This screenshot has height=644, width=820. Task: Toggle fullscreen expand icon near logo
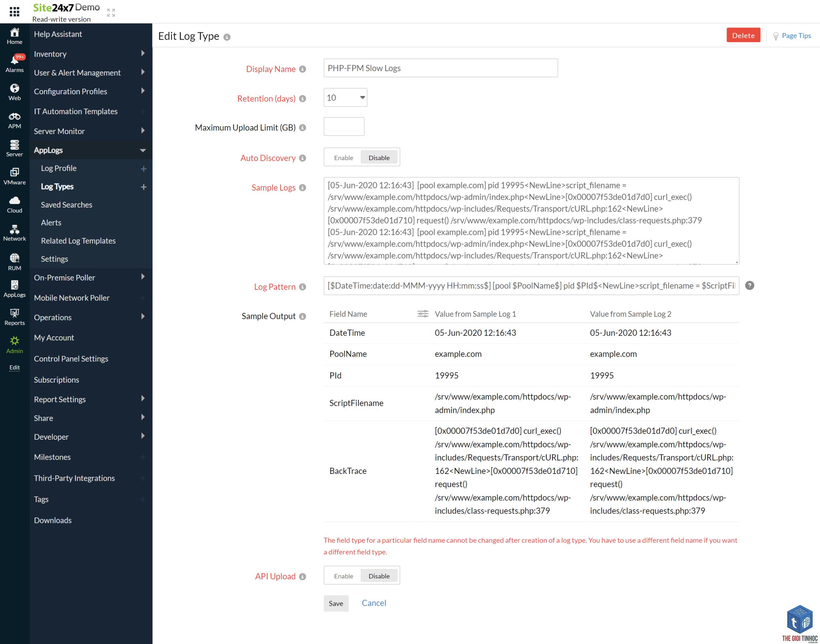coord(111,12)
